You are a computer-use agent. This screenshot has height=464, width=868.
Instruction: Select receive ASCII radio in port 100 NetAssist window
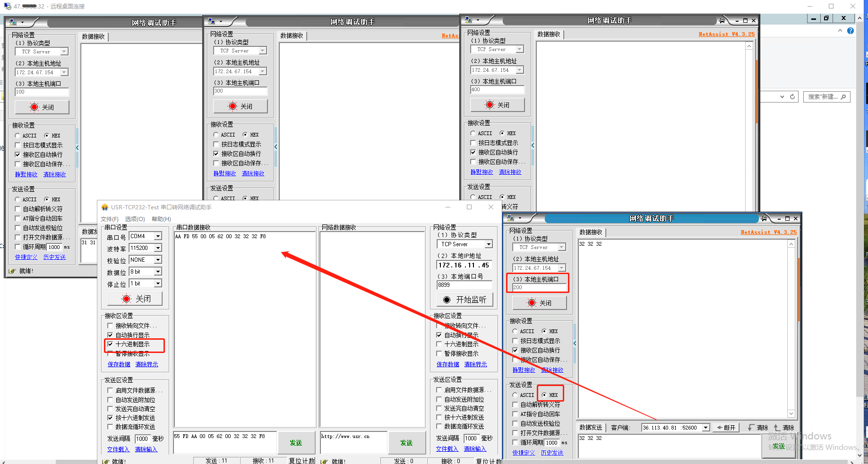click(x=17, y=136)
